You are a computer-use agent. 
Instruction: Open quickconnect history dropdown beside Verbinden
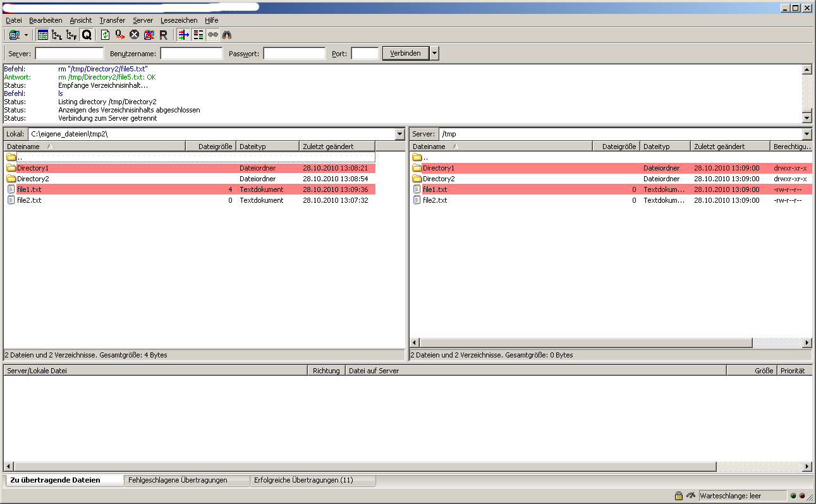coord(434,53)
